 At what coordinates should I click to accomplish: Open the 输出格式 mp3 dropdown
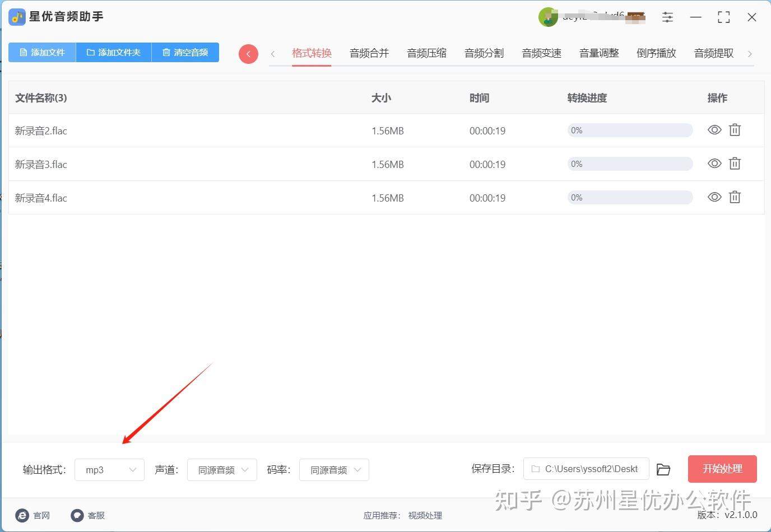click(109, 470)
